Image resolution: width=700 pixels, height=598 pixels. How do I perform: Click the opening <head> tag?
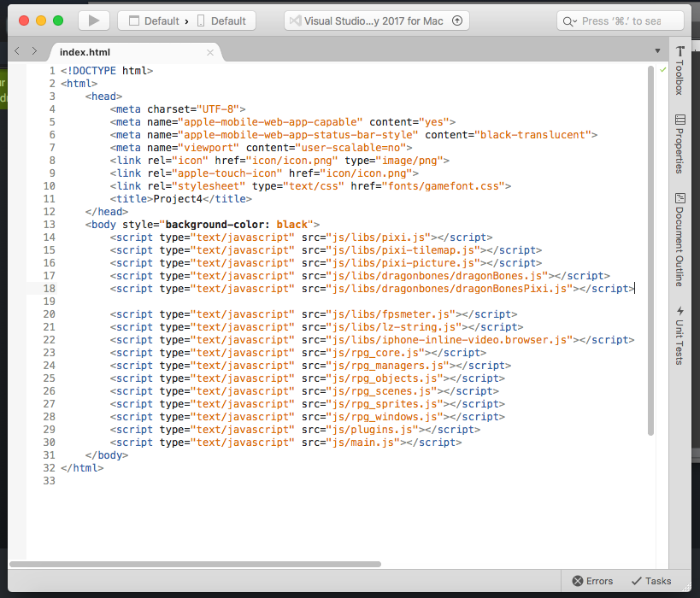click(x=103, y=96)
